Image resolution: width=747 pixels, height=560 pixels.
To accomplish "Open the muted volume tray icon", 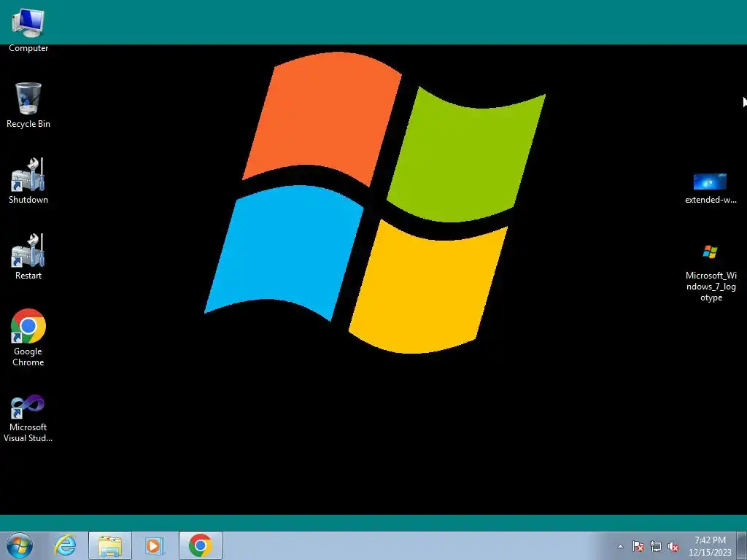I will point(673,546).
